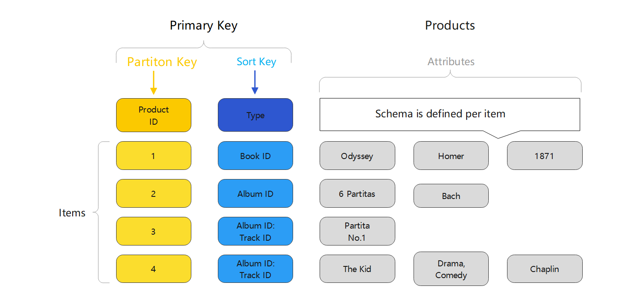The image size is (644, 302).
Task: Select the dark blue Type box
Action: click(255, 115)
